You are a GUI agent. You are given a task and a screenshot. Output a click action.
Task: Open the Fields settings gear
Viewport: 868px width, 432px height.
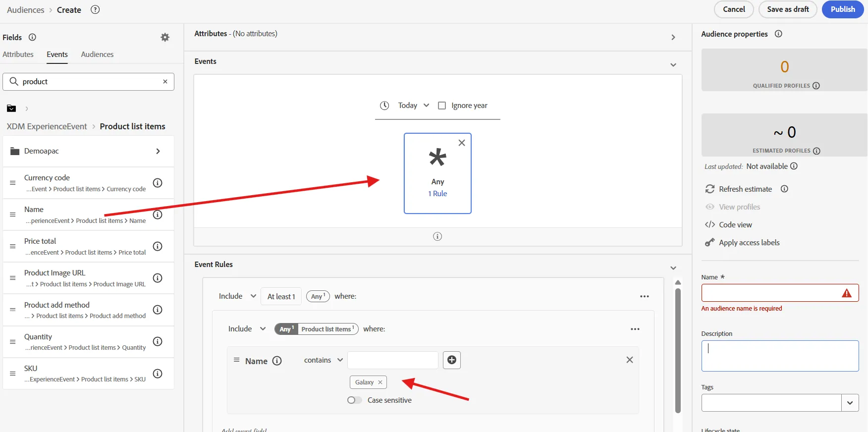click(x=165, y=37)
